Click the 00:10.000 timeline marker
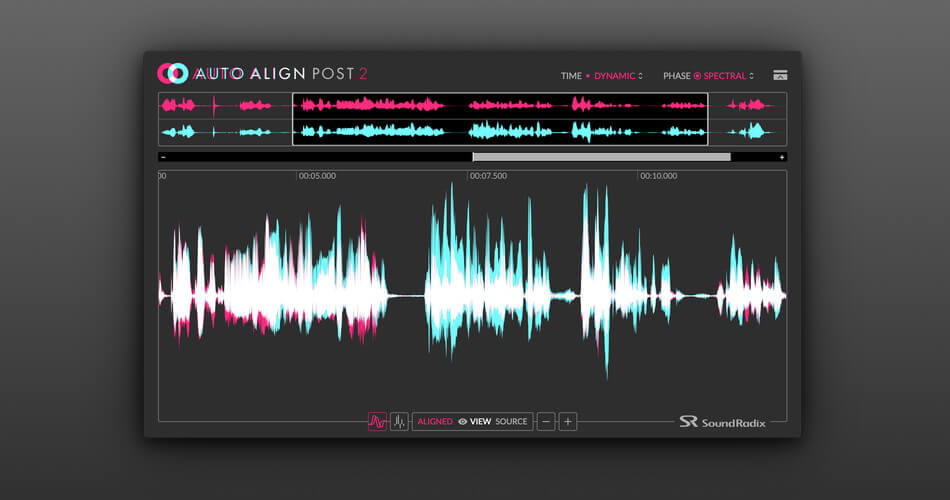950x500 pixels. pos(659,176)
